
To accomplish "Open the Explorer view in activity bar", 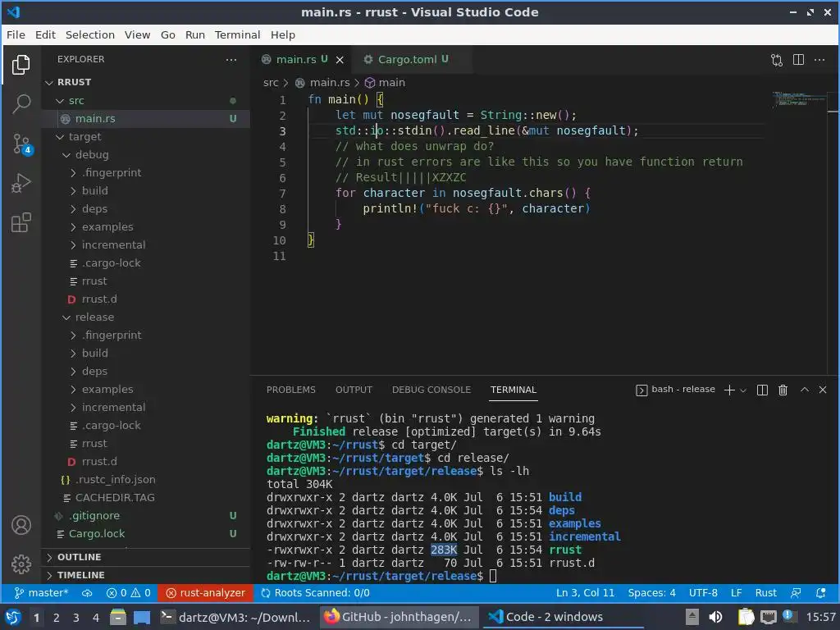I will coord(21,65).
